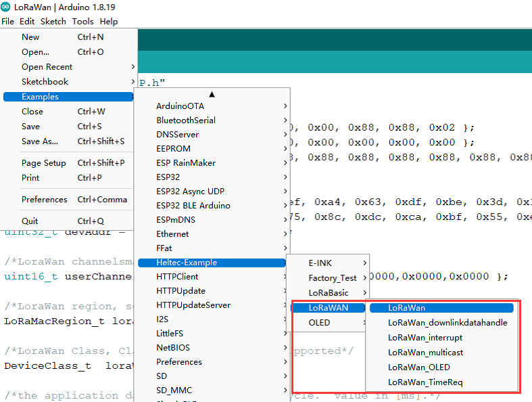Expand the Factory_Test submenu
The width and height of the screenshot is (532, 402).
[x=332, y=278]
